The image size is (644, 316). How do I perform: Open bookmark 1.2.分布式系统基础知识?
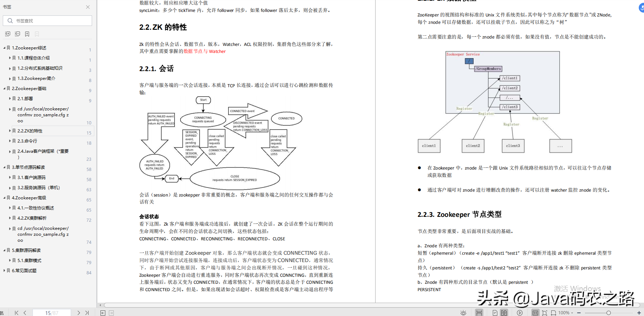[40, 68]
